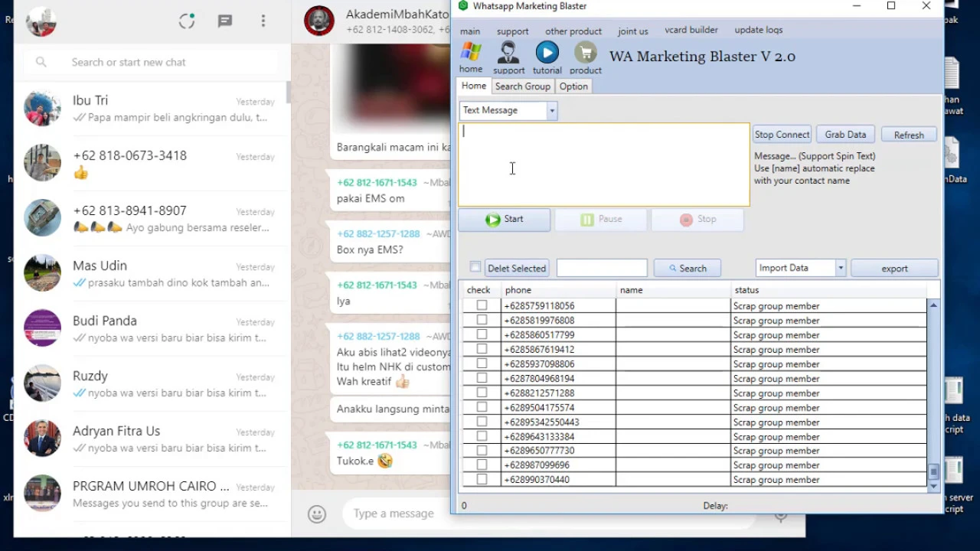Open Ruzdy chat

[152, 383]
